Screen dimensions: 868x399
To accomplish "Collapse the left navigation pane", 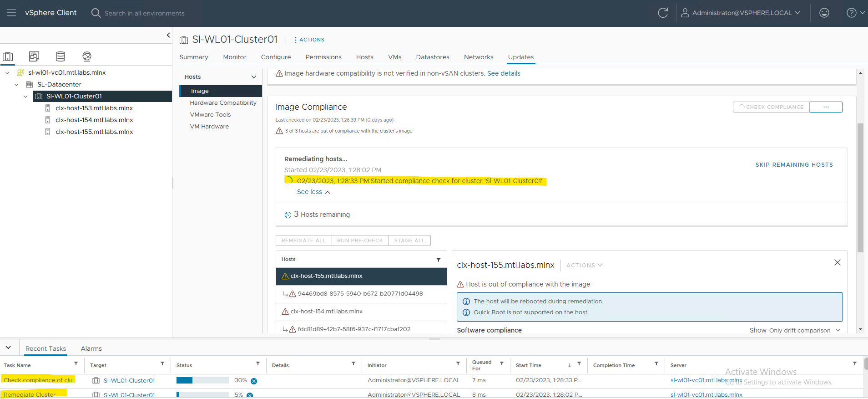I will [x=168, y=35].
